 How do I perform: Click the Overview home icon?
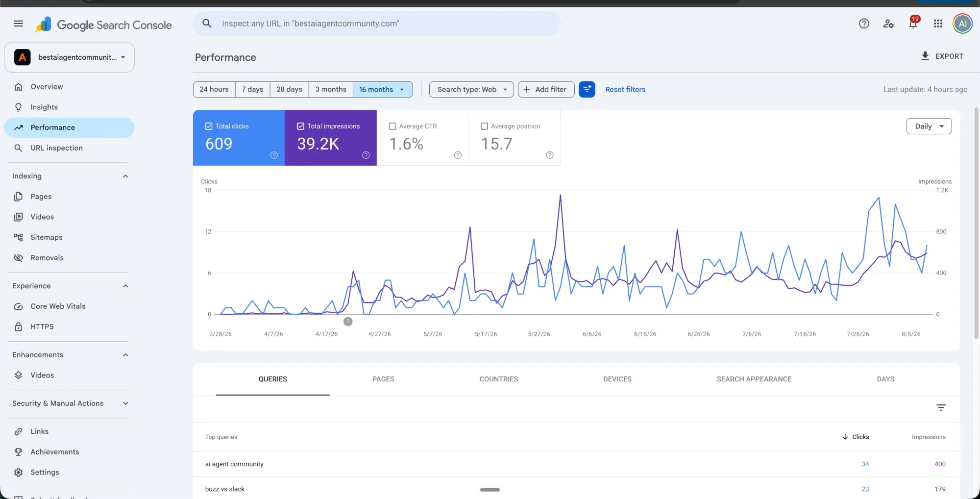pyautogui.click(x=18, y=87)
